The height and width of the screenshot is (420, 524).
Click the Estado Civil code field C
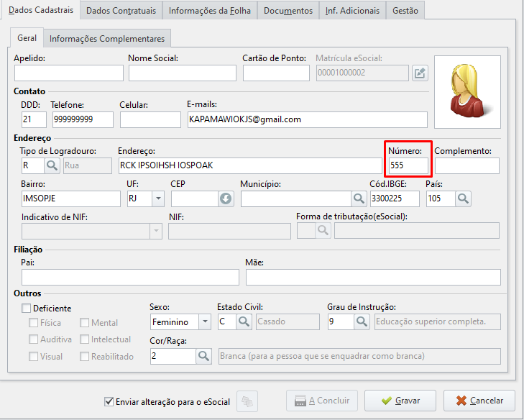pyautogui.click(x=227, y=321)
